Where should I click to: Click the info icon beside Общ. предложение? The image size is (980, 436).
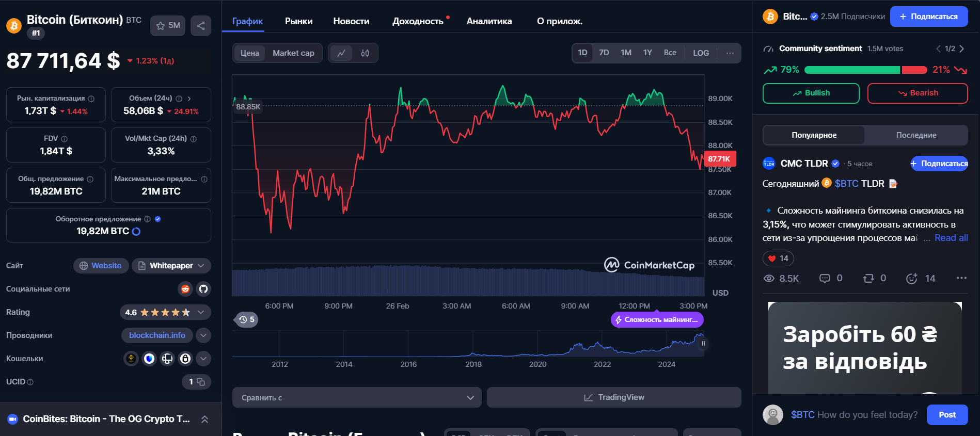coord(90,179)
